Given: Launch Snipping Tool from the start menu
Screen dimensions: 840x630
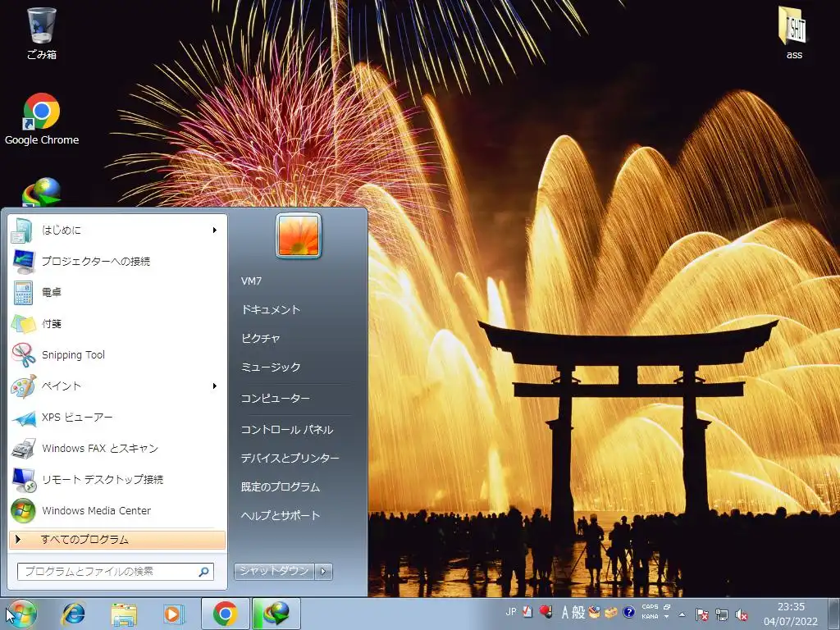Looking at the screenshot, I should [116, 354].
